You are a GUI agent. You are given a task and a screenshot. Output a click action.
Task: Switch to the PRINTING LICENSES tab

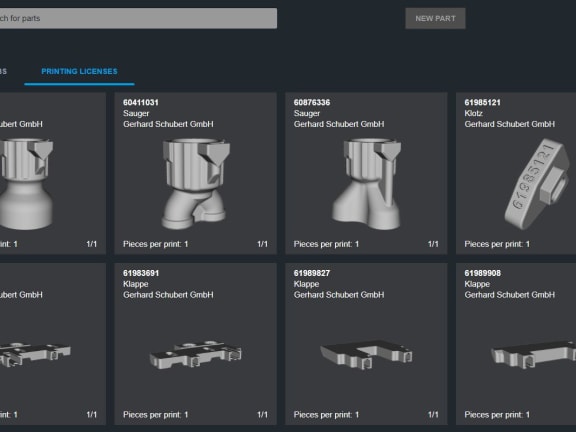coord(79,71)
